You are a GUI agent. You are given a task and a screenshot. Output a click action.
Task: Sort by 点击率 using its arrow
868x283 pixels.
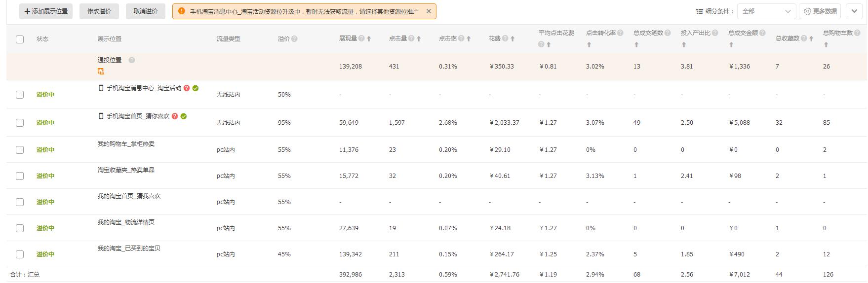[x=469, y=38]
